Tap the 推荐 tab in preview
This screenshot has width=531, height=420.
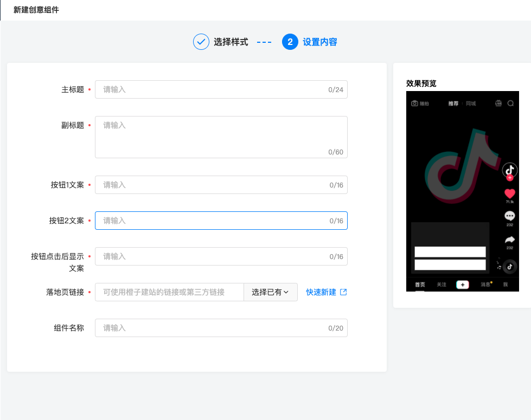(453, 104)
